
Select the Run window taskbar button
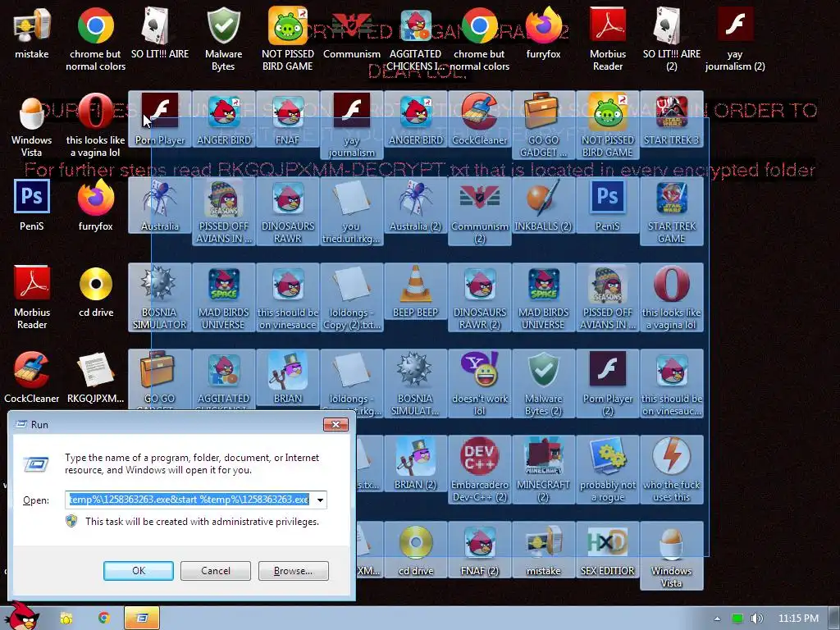click(142, 618)
